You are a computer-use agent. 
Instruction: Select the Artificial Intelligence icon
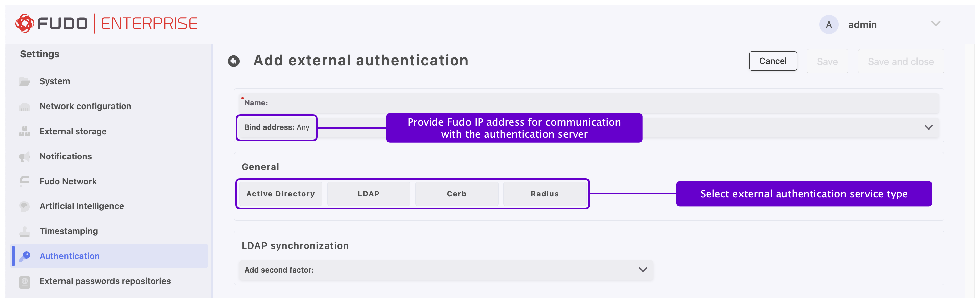point(25,206)
